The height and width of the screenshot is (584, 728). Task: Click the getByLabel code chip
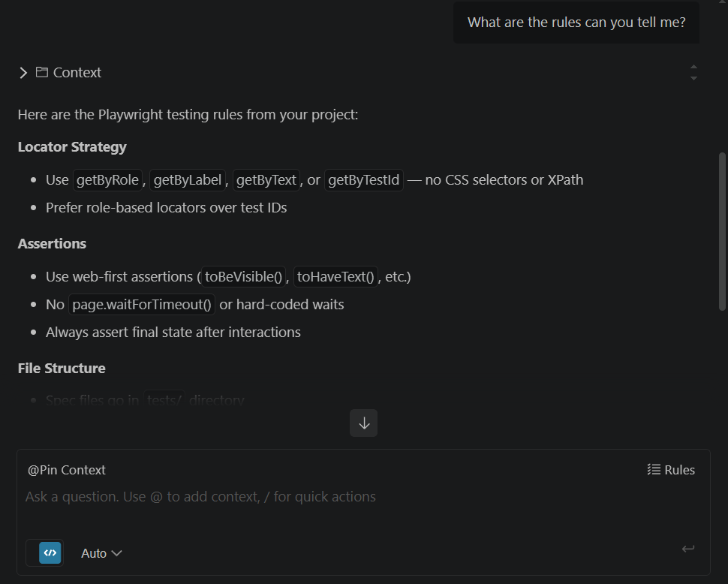tap(188, 180)
